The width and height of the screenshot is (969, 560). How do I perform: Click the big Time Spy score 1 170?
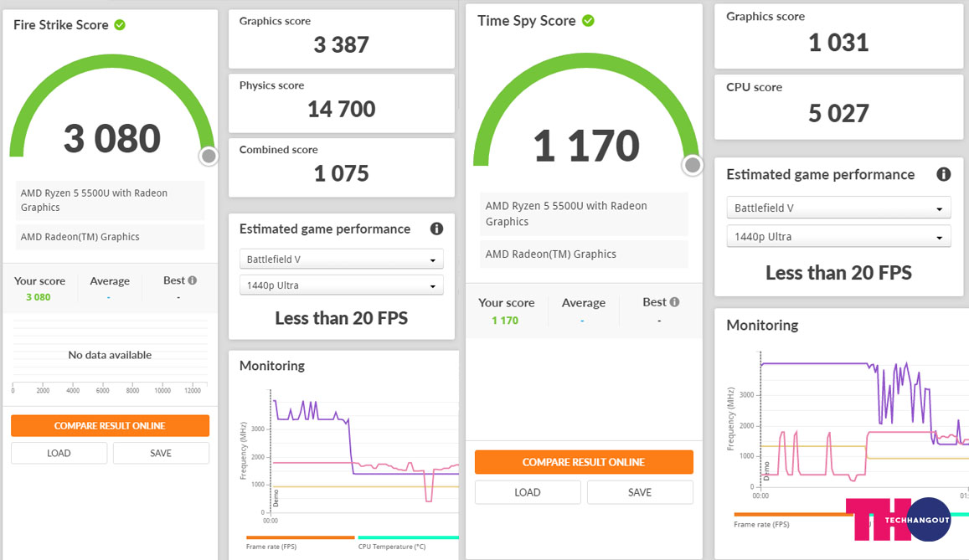point(586,146)
